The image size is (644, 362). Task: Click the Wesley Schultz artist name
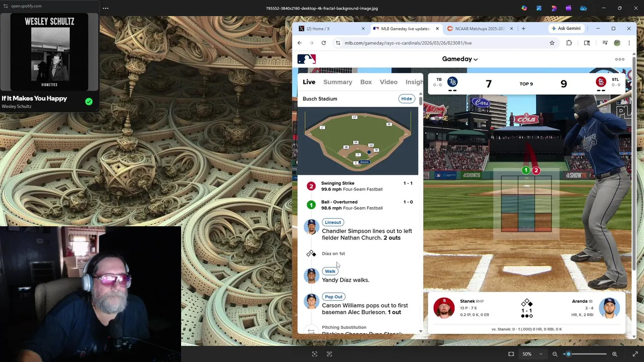(x=16, y=107)
